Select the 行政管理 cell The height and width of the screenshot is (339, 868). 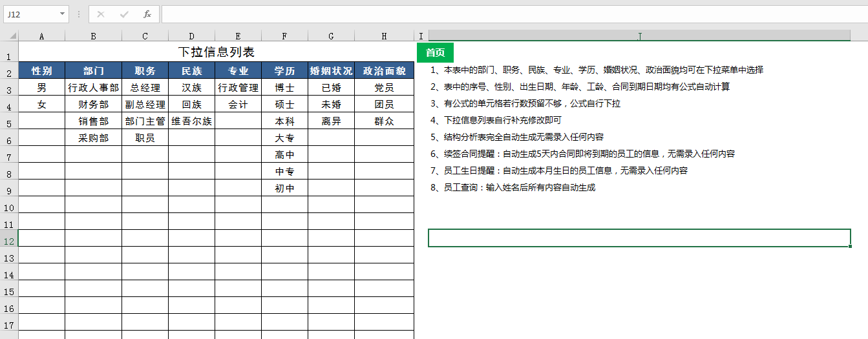point(238,87)
